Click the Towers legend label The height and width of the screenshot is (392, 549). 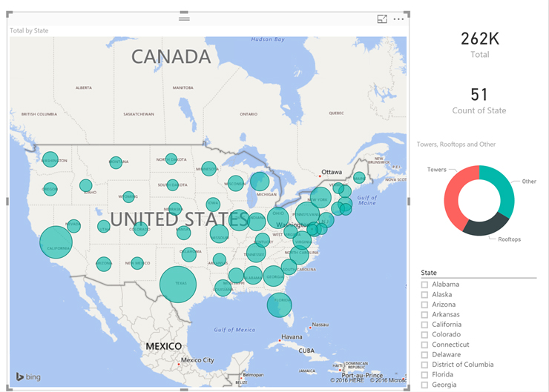tap(437, 170)
